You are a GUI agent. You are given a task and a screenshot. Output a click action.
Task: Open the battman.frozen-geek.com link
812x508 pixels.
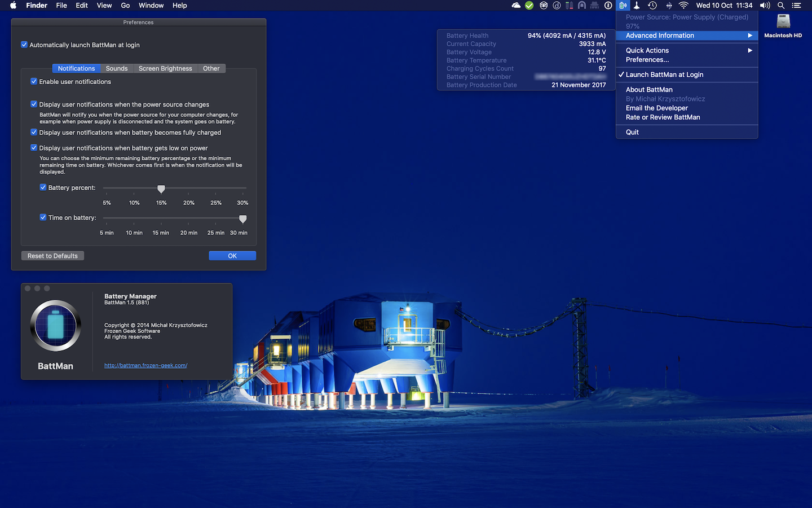point(145,366)
